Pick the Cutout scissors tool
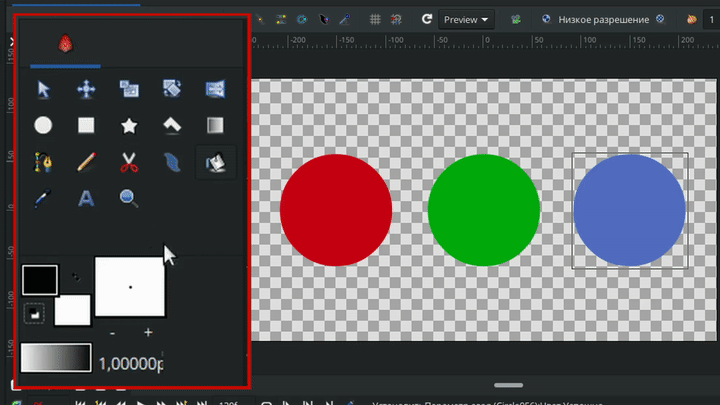 point(129,162)
